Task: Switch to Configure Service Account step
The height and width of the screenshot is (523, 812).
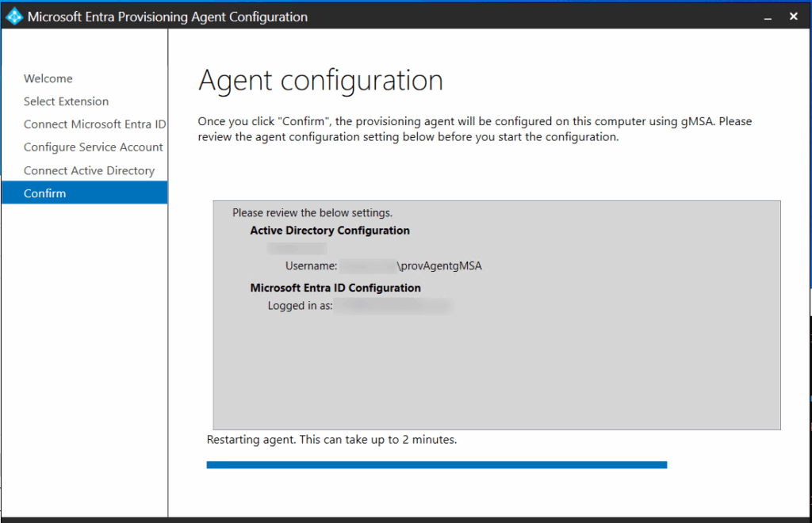Action: [93, 147]
